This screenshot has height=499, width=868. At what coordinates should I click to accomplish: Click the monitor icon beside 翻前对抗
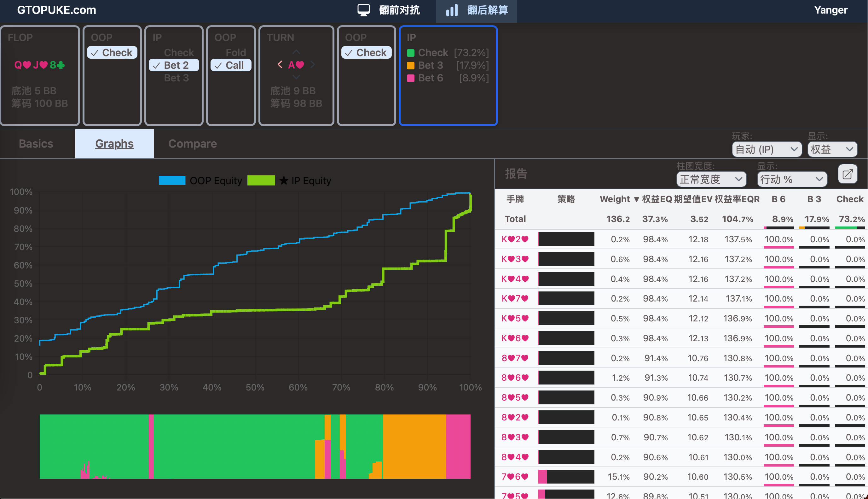click(x=363, y=10)
